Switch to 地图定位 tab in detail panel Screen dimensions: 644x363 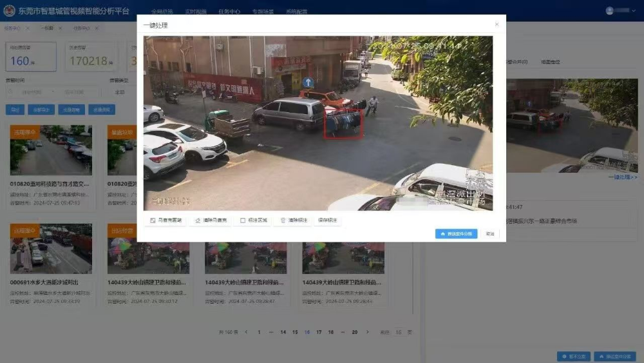(x=551, y=62)
